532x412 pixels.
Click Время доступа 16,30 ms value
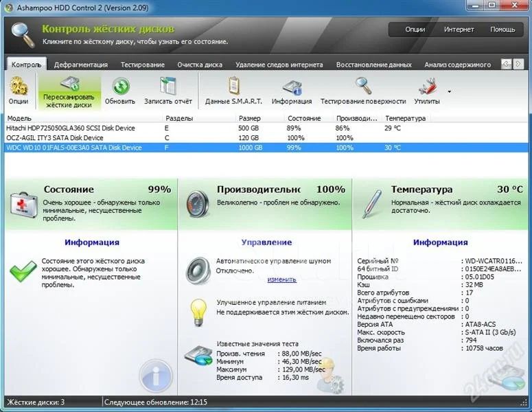pos(295,378)
